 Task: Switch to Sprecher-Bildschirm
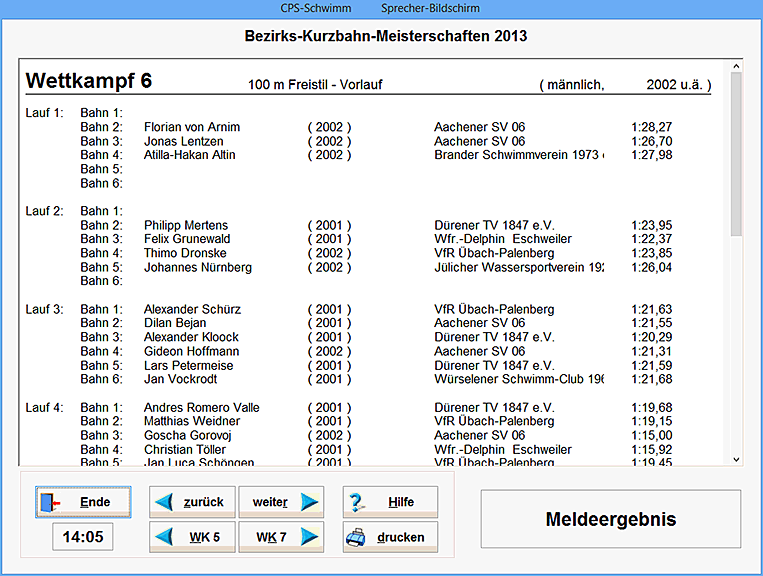(x=430, y=8)
